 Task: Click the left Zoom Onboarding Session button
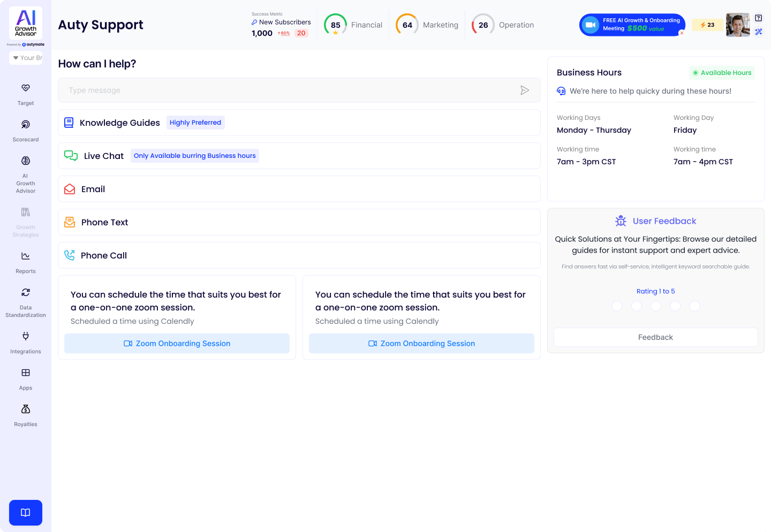(x=177, y=344)
